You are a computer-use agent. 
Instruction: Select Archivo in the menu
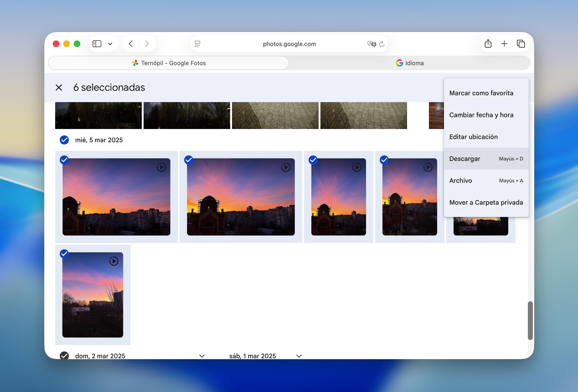(x=486, y=181)
